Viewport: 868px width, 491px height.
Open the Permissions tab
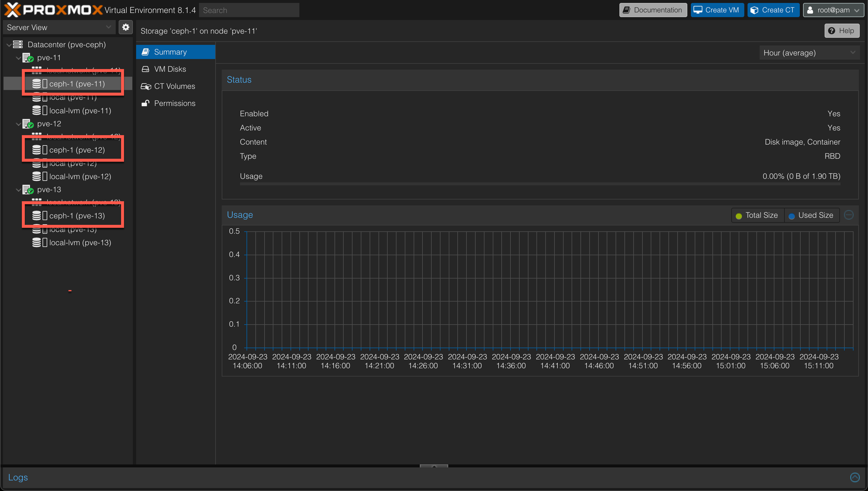coord(175,103)
